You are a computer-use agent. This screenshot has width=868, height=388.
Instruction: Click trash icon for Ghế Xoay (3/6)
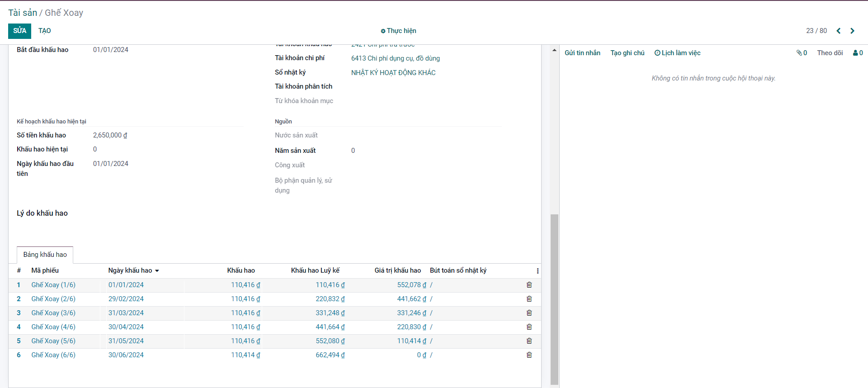coord(529,313)
